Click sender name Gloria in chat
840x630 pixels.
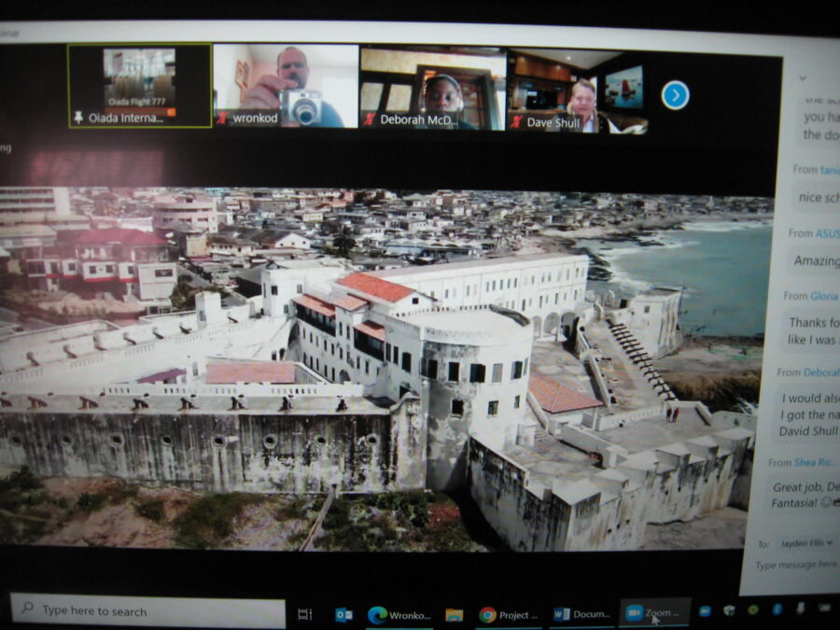point(823,296)
